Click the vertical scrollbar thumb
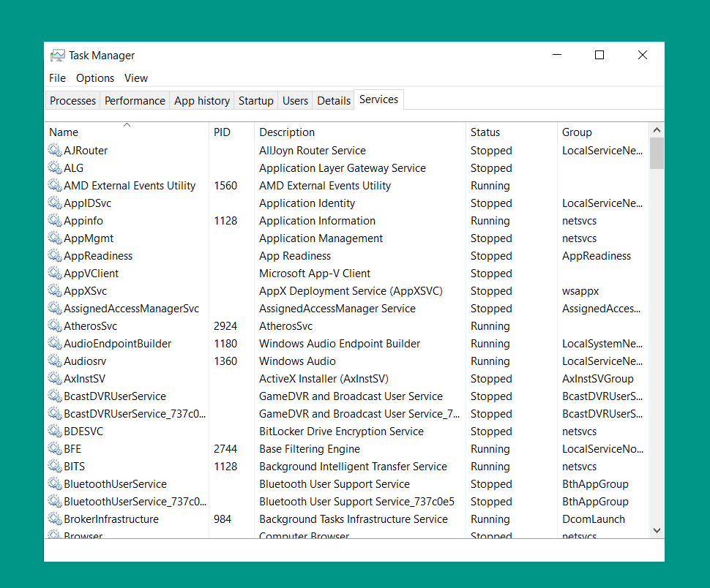Viewport: 710px width, 588px height. (657, 153)
